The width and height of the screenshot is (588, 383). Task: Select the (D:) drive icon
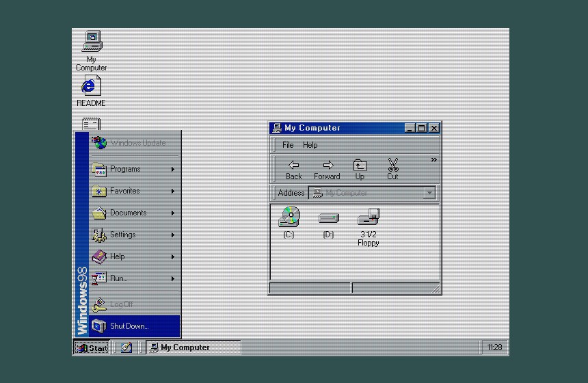coord(328,225)
